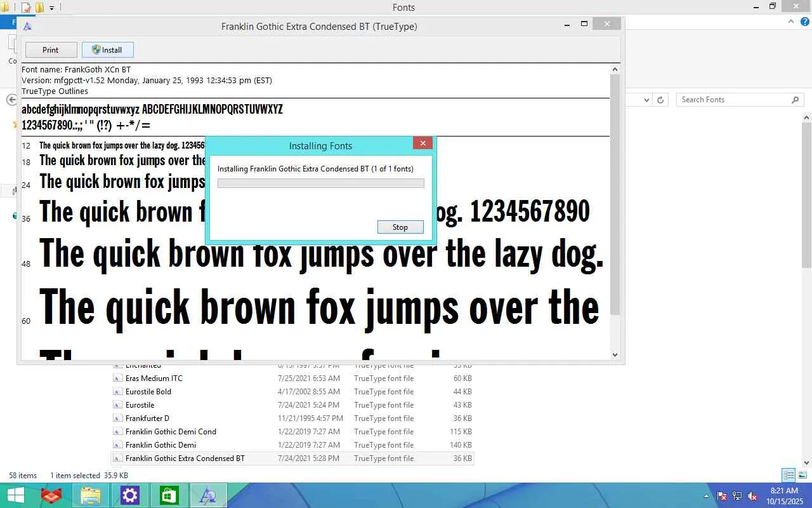This screenshot has width=812, height=508.
Task: Click the Franklin Gothic Extra Condensed BT file icon
Action: tap(117, 458)
